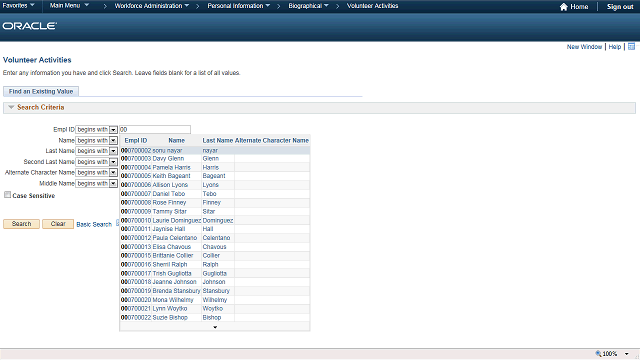Select the row for Tammy Sitar
This screenshot has width=640, height=360.
click(x=215, y=211)
